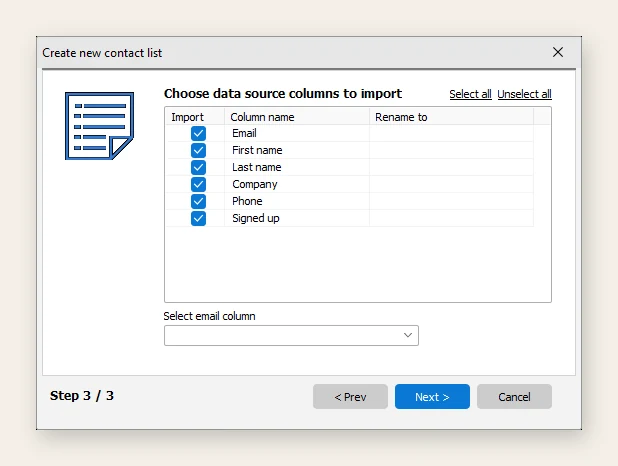618x466 pixels.
Task: Select the Company column name cell
Action: click(297, 184)
